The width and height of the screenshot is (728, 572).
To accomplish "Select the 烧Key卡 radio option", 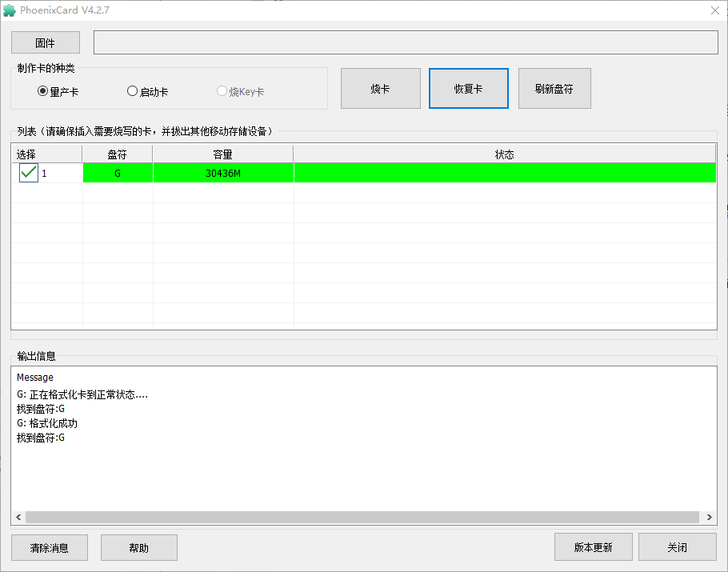I will (222, 91).
